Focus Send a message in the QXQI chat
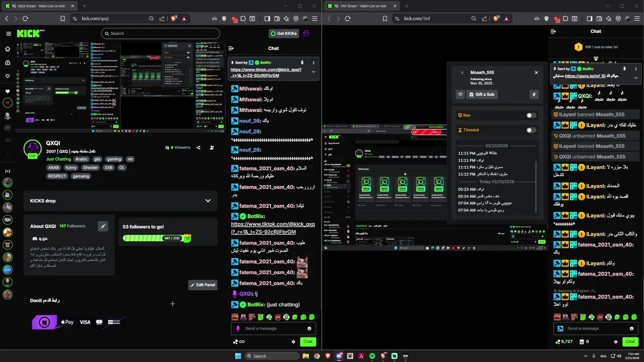This screenshot has height=362, width=644. click(273, 328)
